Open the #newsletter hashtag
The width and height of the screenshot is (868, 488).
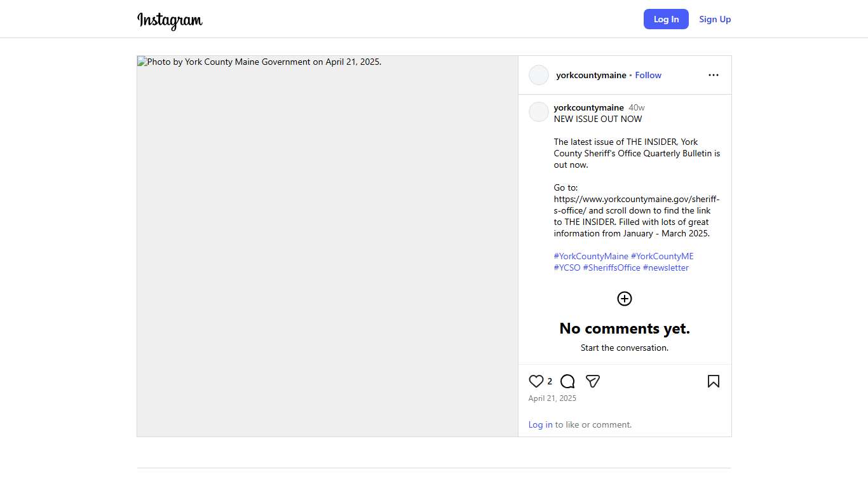[666, 268]
